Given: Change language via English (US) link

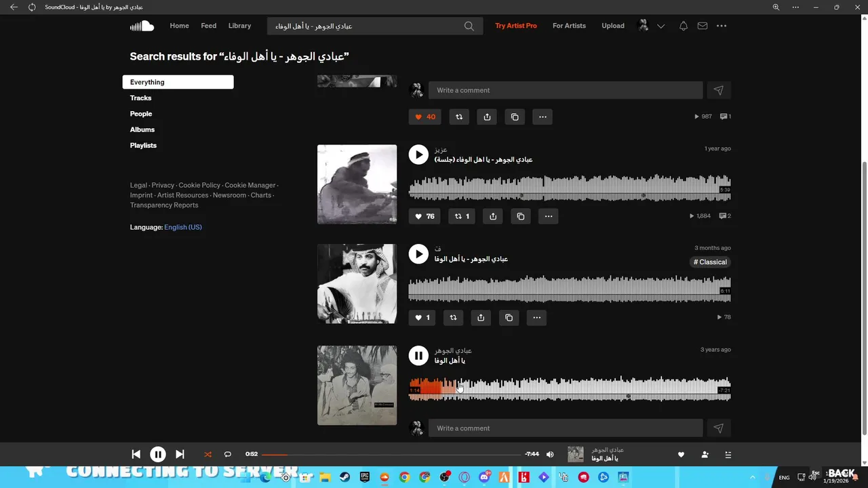Looking at the screenshot, I should coord(183,227).
